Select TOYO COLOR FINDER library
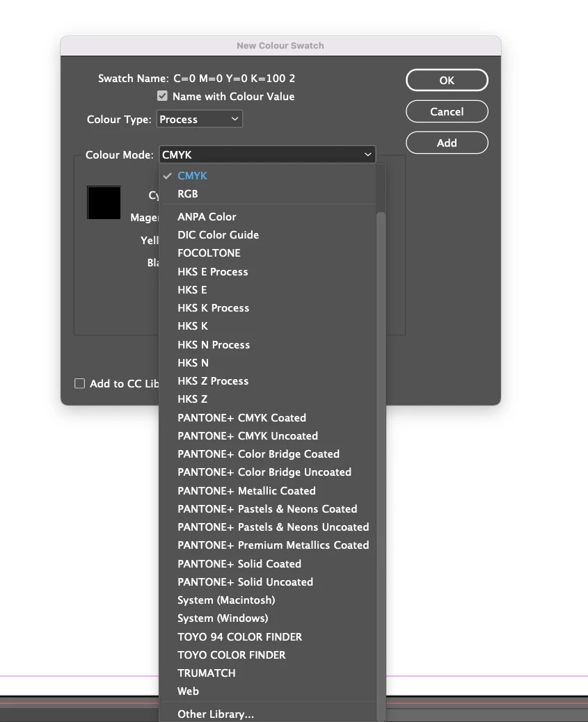Image resolution: width=588 pixels, height=722 pixels. click(x=267, y=655)
